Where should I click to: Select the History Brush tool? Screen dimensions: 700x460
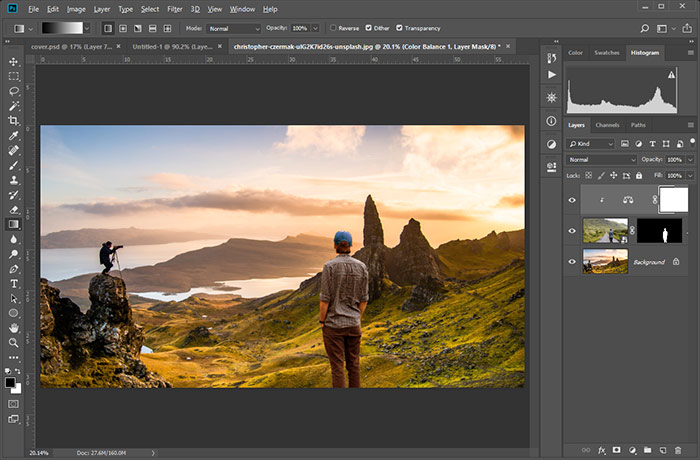tap(14, 195)
